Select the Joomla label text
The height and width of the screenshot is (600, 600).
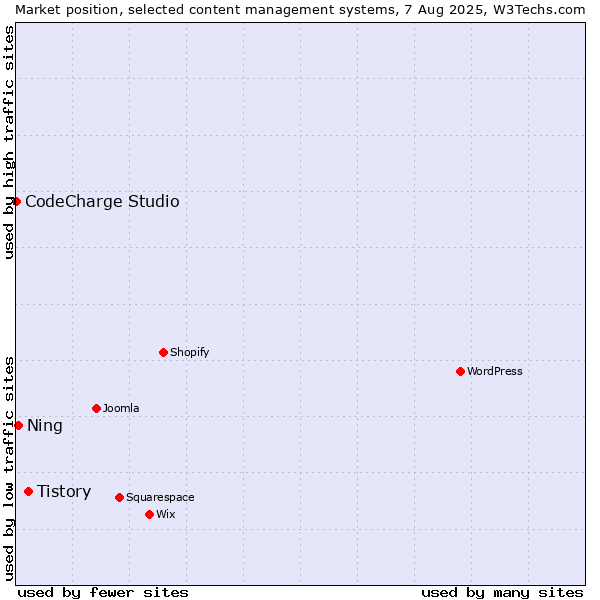tap(121, 408)
